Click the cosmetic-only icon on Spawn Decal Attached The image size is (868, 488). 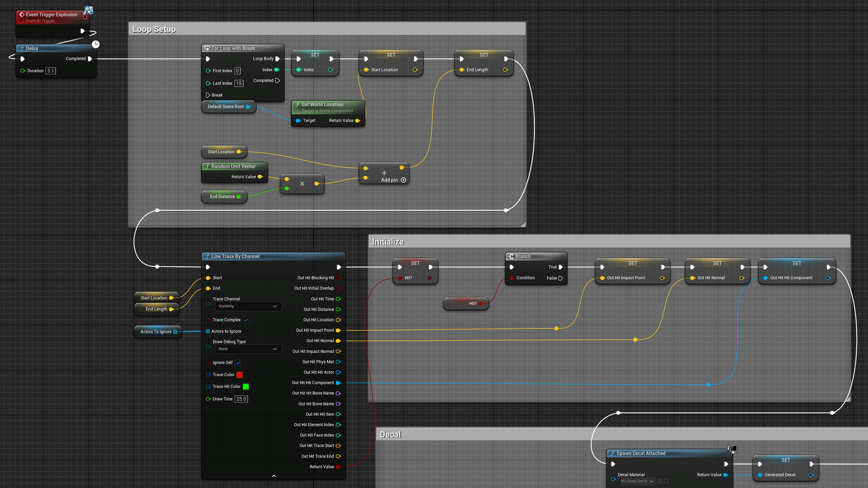coord(733,449)
